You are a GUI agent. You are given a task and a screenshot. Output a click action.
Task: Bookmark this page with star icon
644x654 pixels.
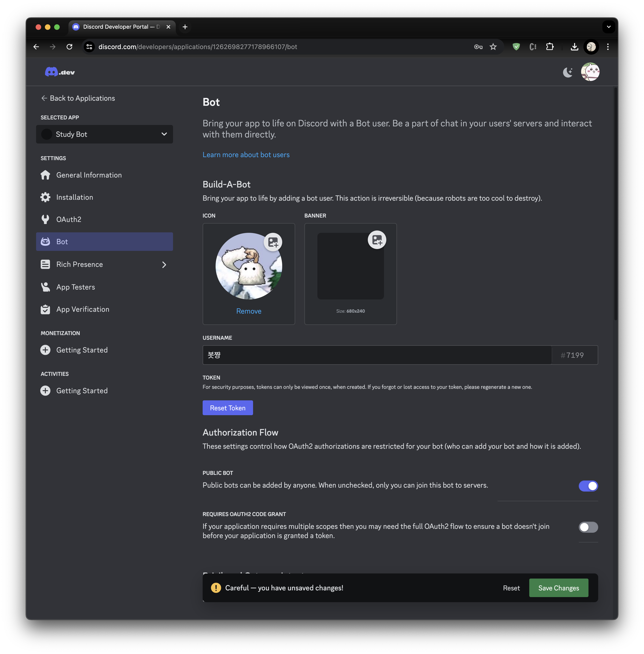tap(493, 47)
